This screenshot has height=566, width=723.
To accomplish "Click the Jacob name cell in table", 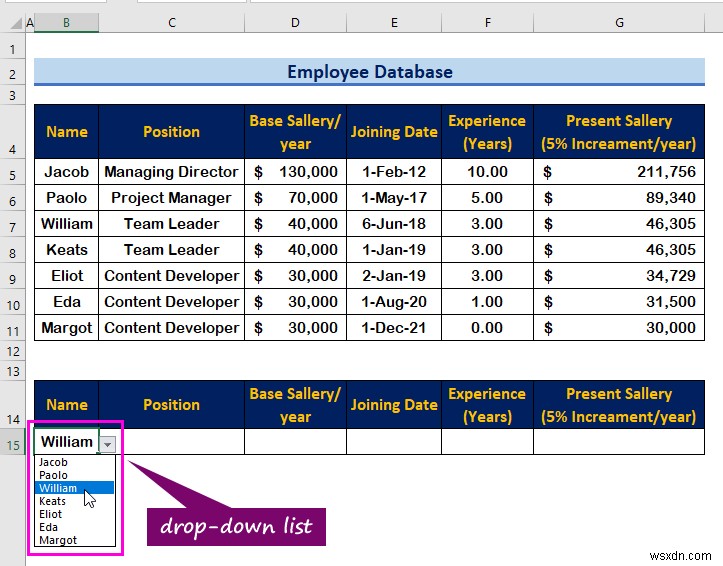I will coord(66,172).
